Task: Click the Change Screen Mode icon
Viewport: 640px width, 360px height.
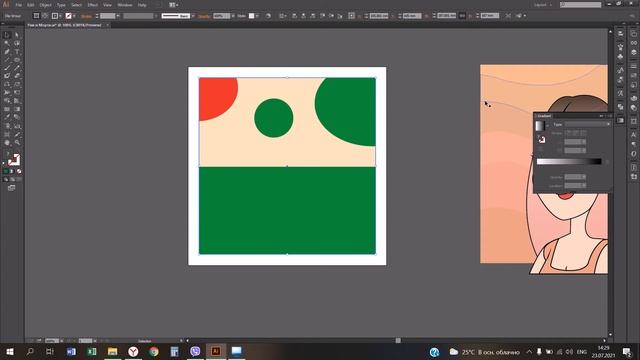Action: [11, 188]
